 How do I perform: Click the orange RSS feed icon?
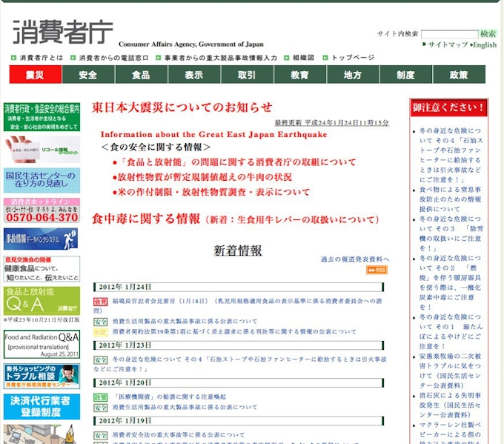point(377,270)
